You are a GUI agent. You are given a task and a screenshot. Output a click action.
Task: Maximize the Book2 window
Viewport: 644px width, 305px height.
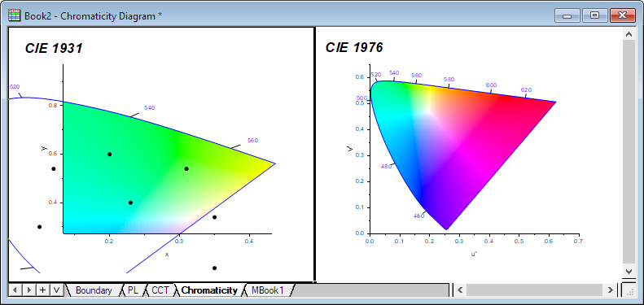[594, 15]
